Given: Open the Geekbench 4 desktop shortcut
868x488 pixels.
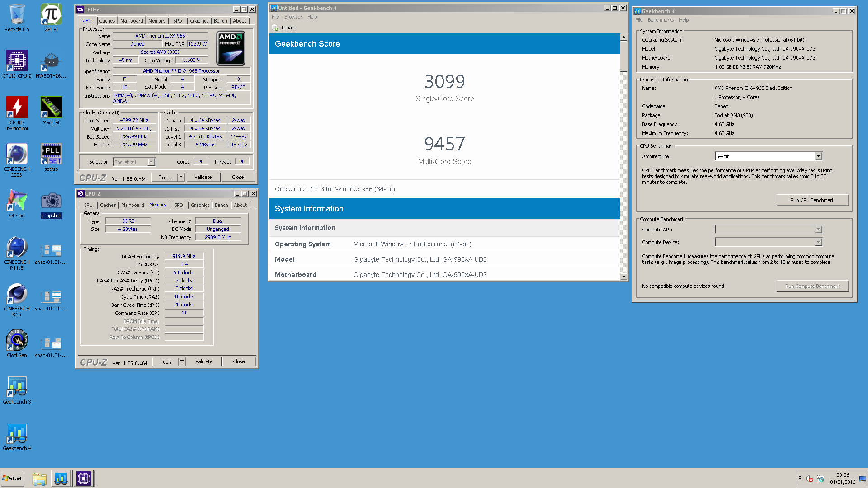Looking at the screenshot, I should [17, 437].
